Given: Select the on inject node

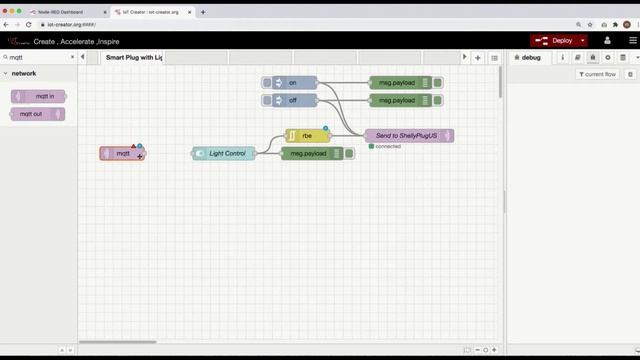Looking at the screenshot, I should pyautogui.click(x=295, y=83).
